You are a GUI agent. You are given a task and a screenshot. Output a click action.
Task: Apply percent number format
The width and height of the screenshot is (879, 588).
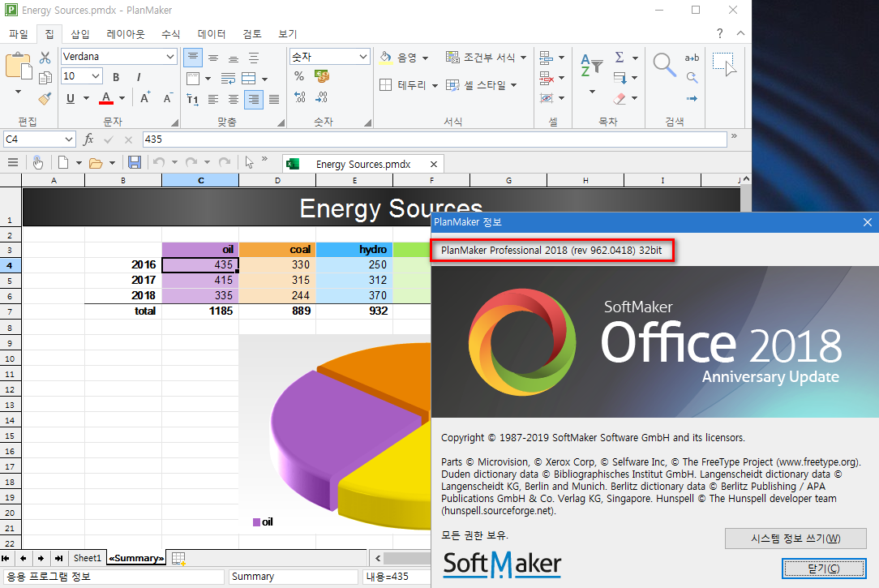[x=299, y=75]
